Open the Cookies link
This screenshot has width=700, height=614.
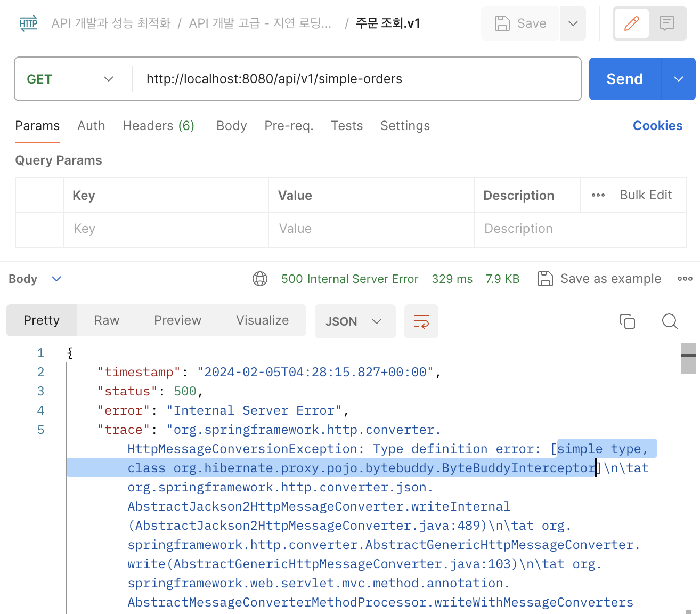657,126
